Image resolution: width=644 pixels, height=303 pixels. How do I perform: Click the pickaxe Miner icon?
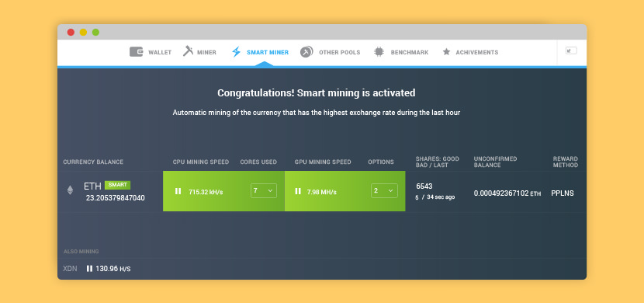[x=188, y=51]
